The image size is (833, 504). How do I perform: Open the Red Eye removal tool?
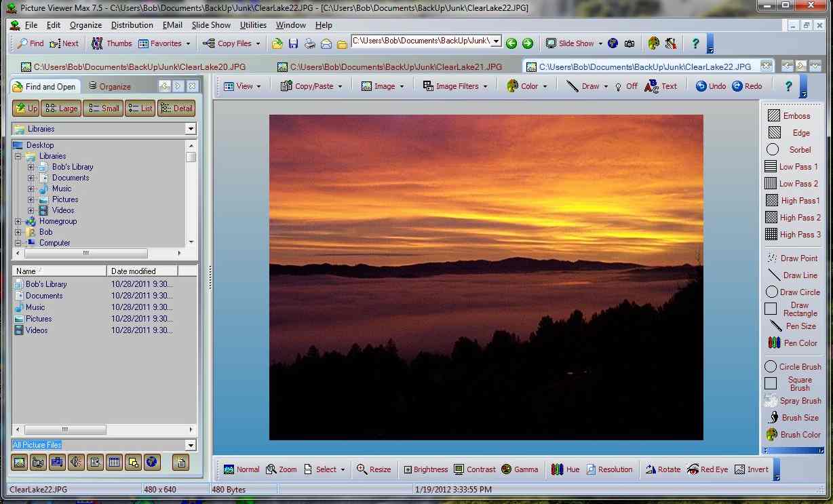pos(708,469)
